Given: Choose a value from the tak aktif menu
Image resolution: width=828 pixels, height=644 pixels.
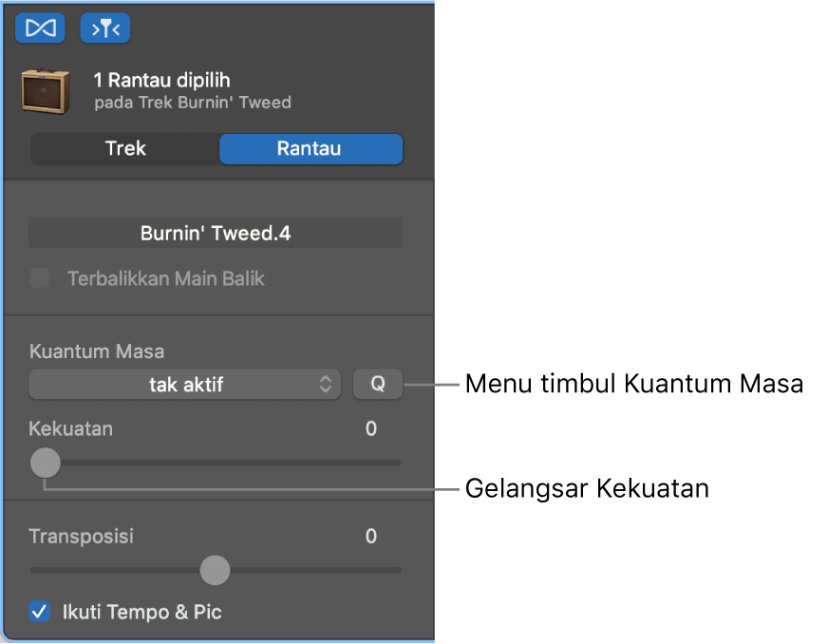Looking at the screenshot, I should (x=185, y=384).
